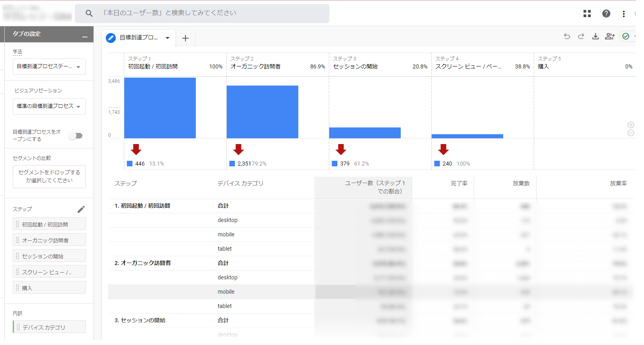Open the tab's dropdown arrow

tap(167, 38)
